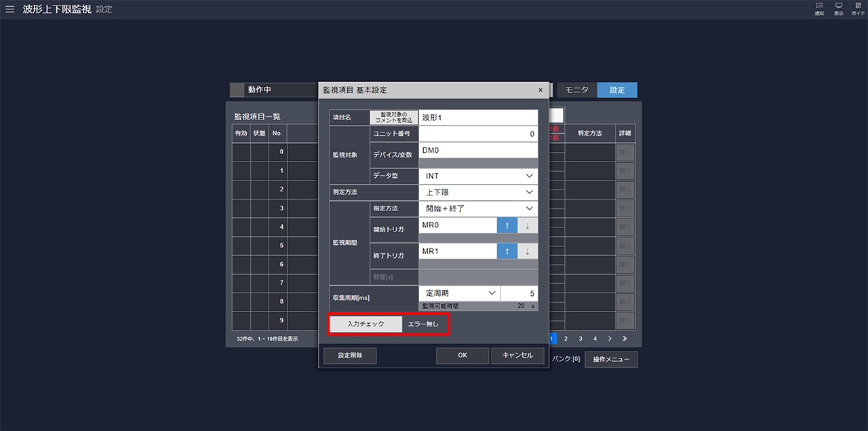Switch to the 設定 tab
Viewport: 868px width, 431px height.
617,90
